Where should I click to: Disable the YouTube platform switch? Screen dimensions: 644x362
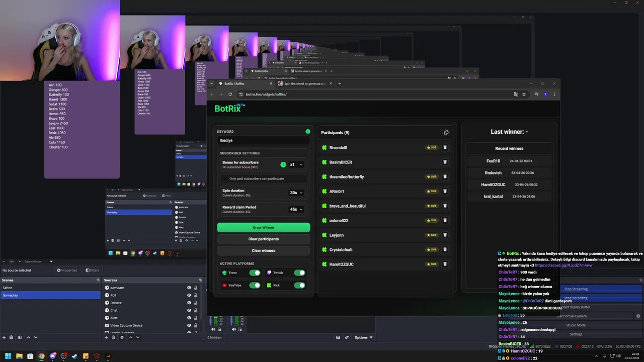click(x=255, y=285)
